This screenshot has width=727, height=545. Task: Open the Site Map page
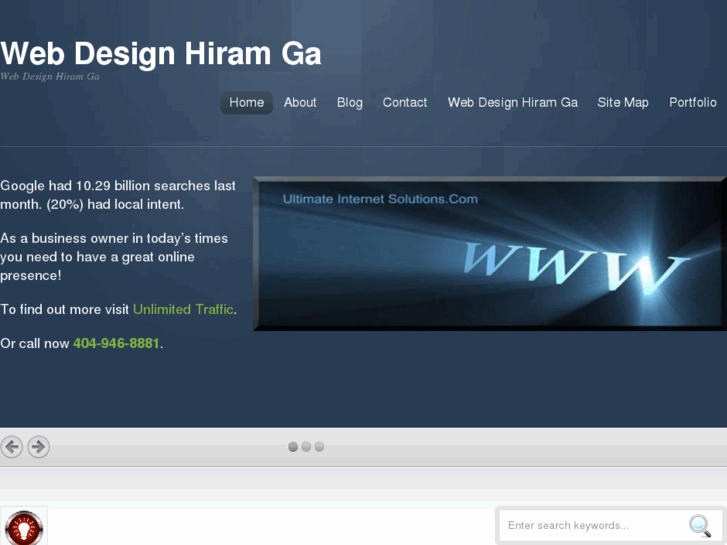click(623, 103)
